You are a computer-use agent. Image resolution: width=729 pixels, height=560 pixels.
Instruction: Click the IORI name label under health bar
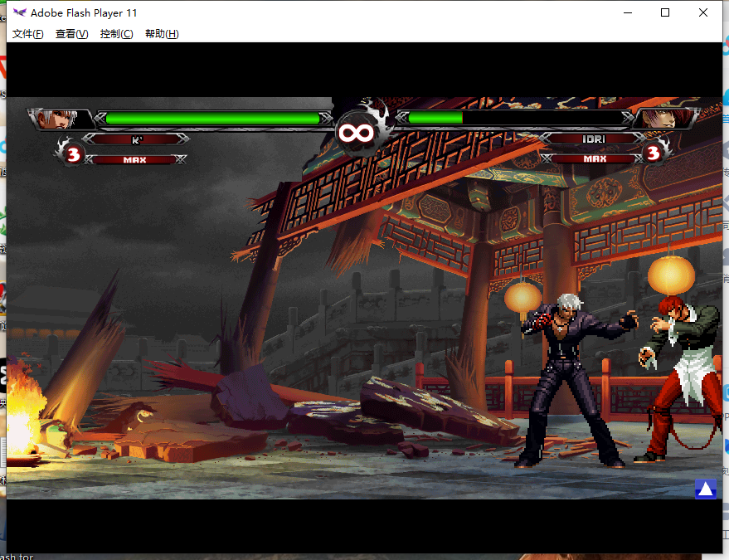(594, 139)
